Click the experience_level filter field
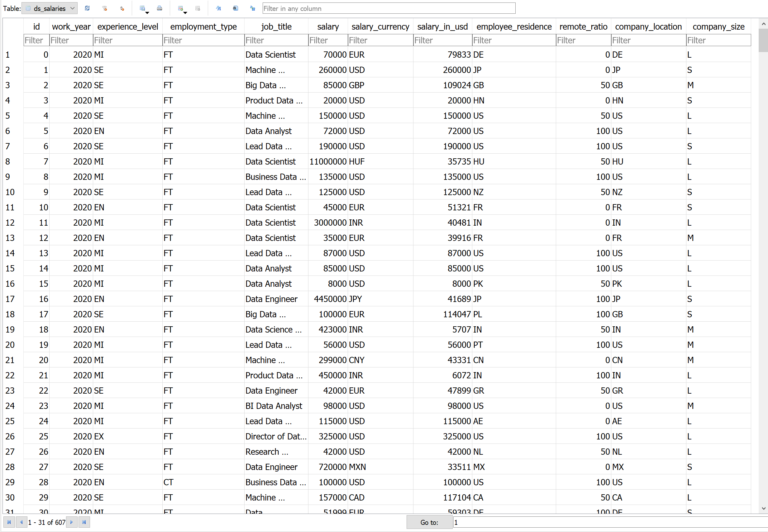 point(128,40)
